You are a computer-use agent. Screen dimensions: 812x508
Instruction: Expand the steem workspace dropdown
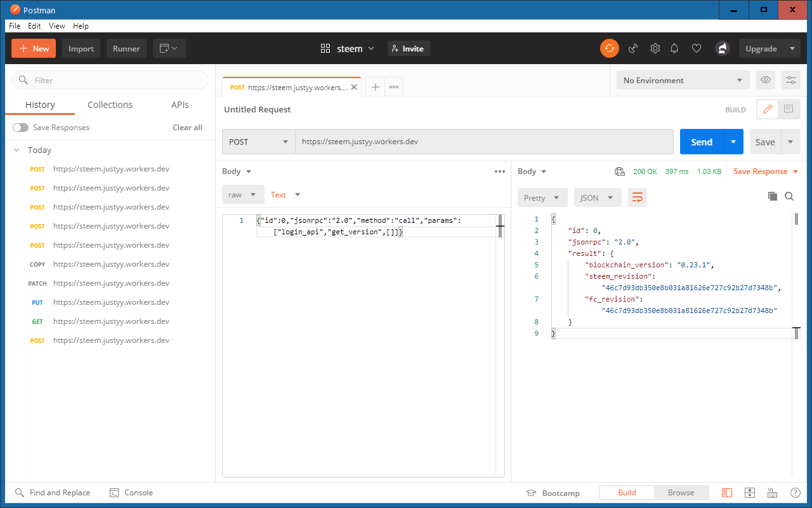371,48
